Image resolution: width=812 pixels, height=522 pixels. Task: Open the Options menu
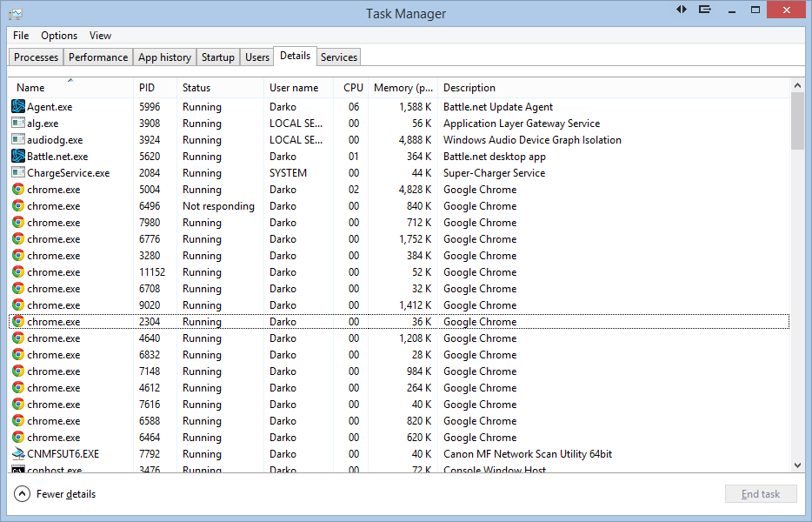click(59, 36)
